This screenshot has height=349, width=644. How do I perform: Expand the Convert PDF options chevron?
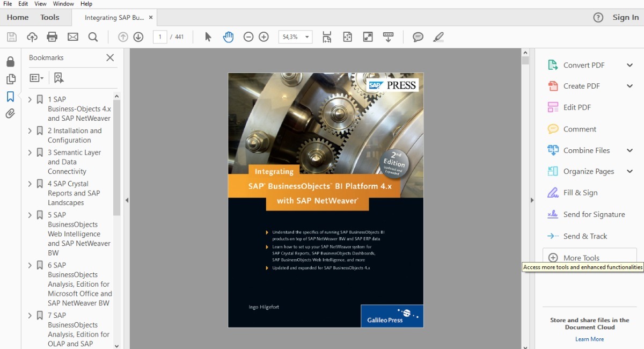click(630, 65)
